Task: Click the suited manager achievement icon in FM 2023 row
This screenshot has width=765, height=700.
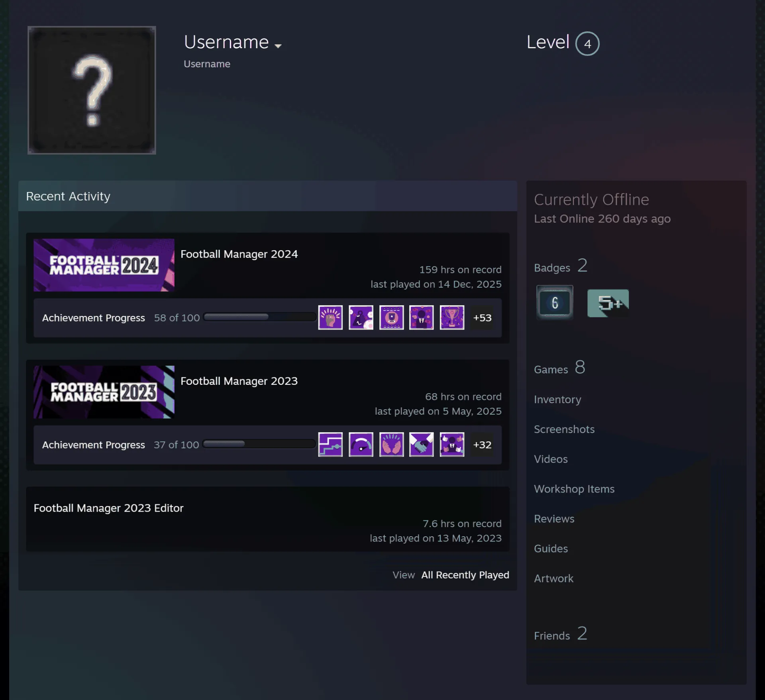Action: click(452, 444)
